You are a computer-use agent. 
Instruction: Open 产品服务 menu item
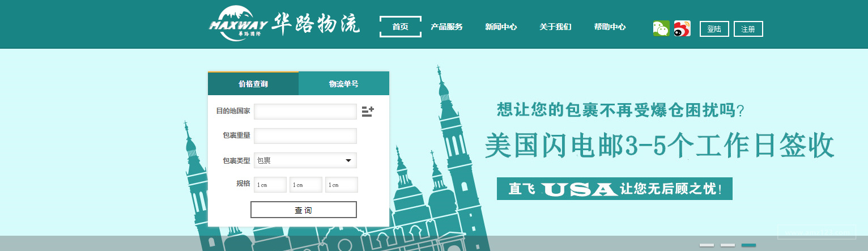click(x=446, y=27)
